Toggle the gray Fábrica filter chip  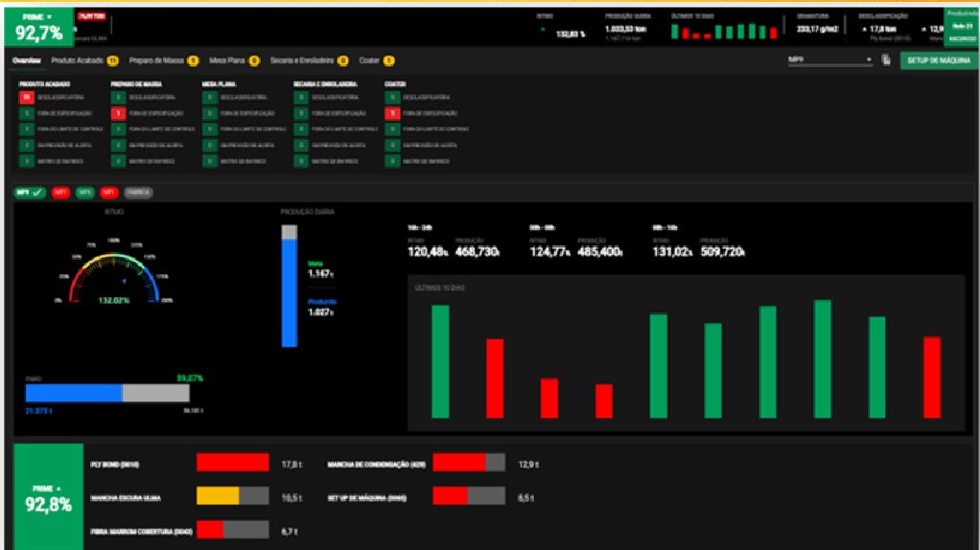(x=138, y=193)
